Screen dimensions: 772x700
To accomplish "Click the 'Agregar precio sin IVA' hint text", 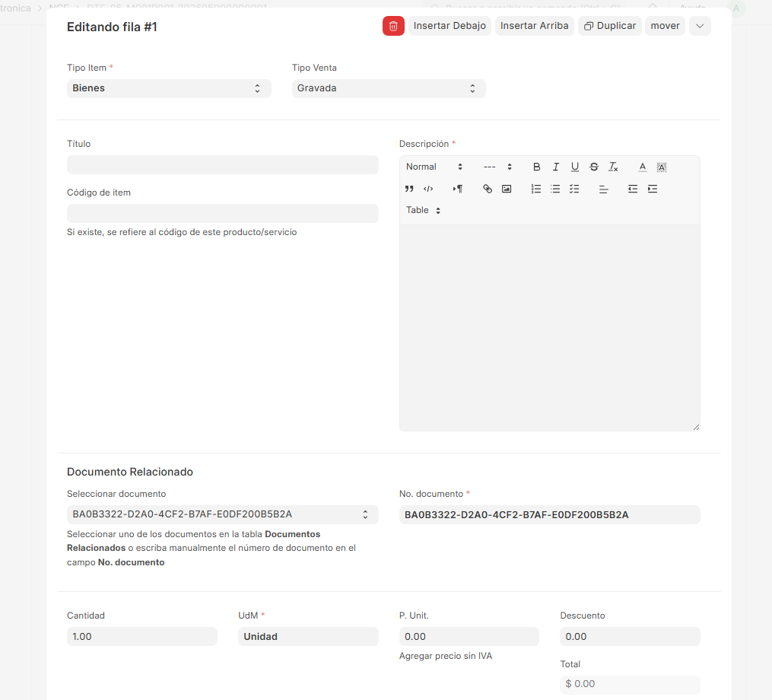I will pyautogui.click(x=446, y=656).
